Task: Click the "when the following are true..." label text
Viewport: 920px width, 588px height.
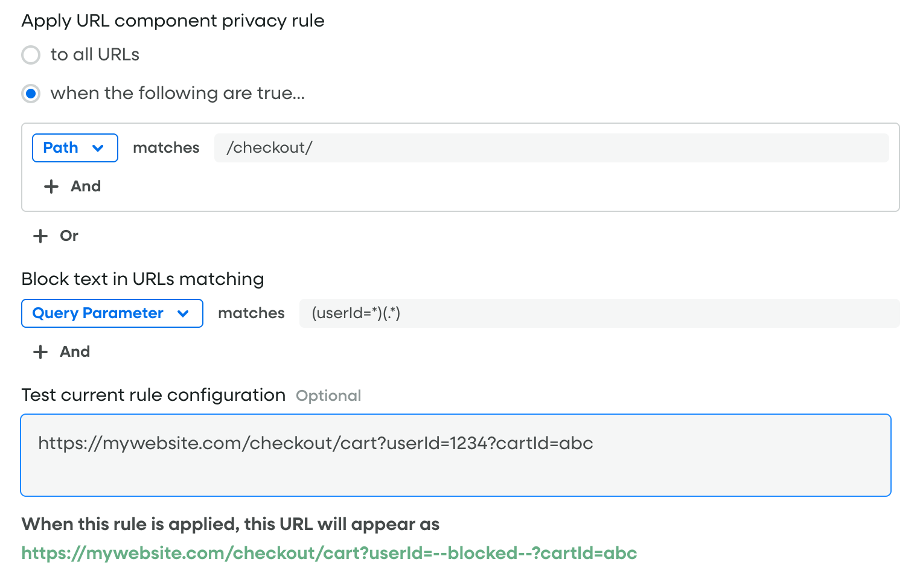Action: (x=177, y=94)
